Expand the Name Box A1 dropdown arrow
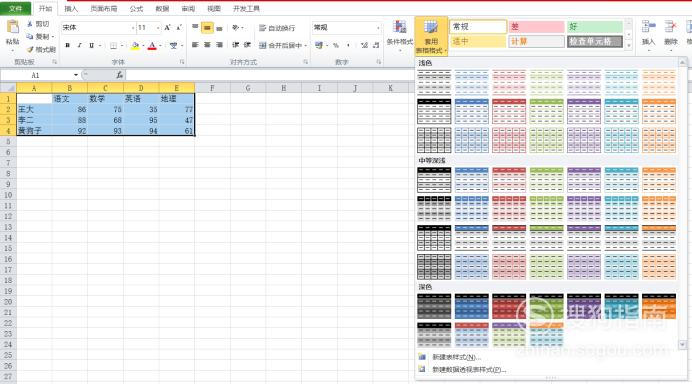692x384 pixels. [76, 75]
